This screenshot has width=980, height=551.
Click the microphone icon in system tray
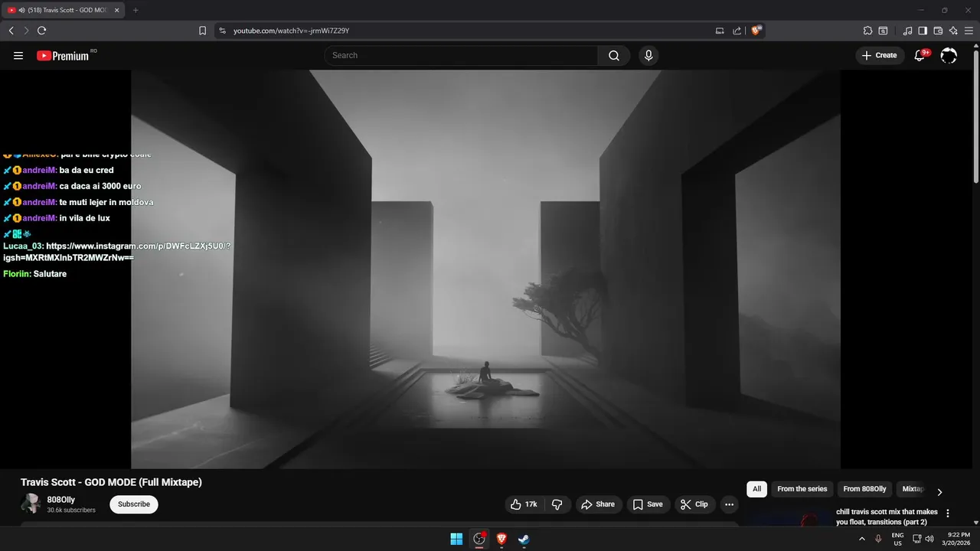878,539
